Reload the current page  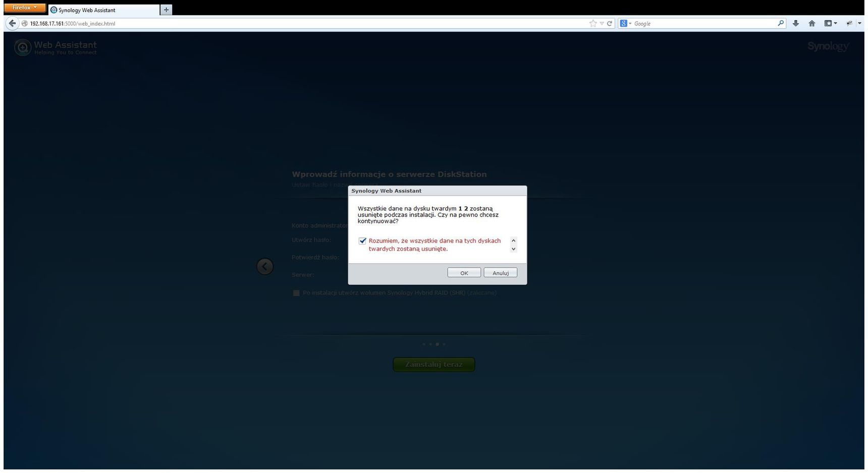click(x=610, y=23)
